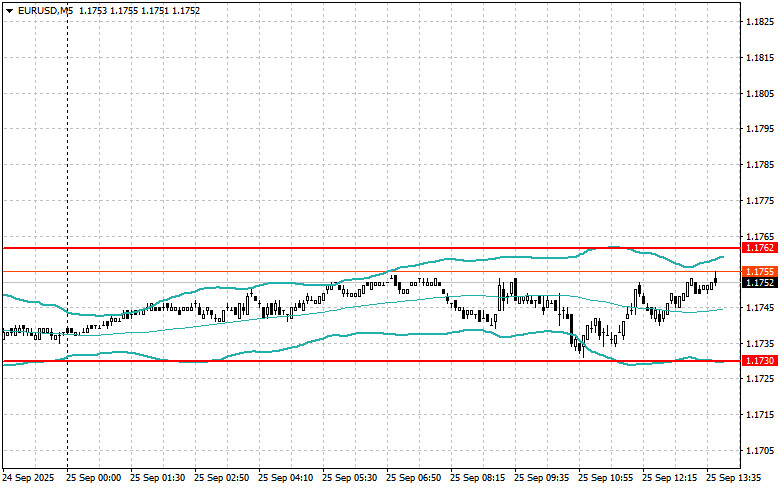Click the 25 Sep 05:30 time label

click(x=350, y=478)
